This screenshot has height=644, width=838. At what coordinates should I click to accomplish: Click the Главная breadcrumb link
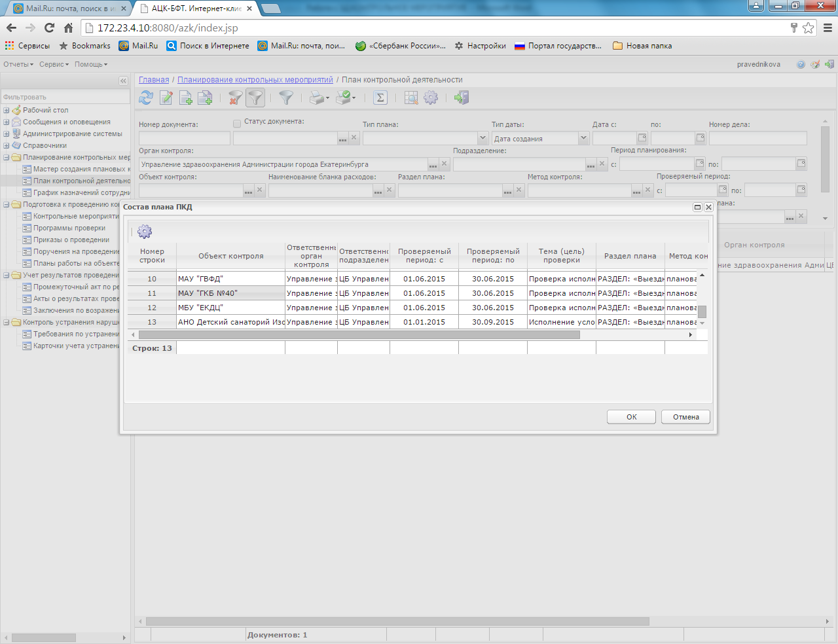[x=154, y=80]
